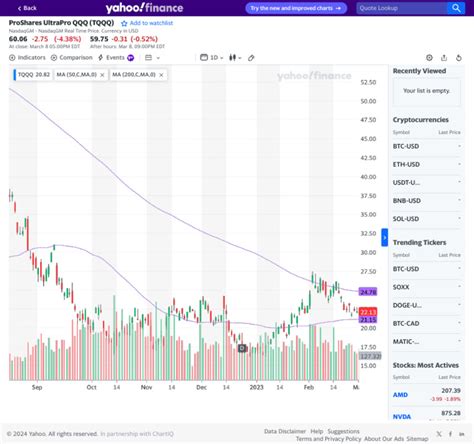Click the share chart icon

click(x=444, y=58)
